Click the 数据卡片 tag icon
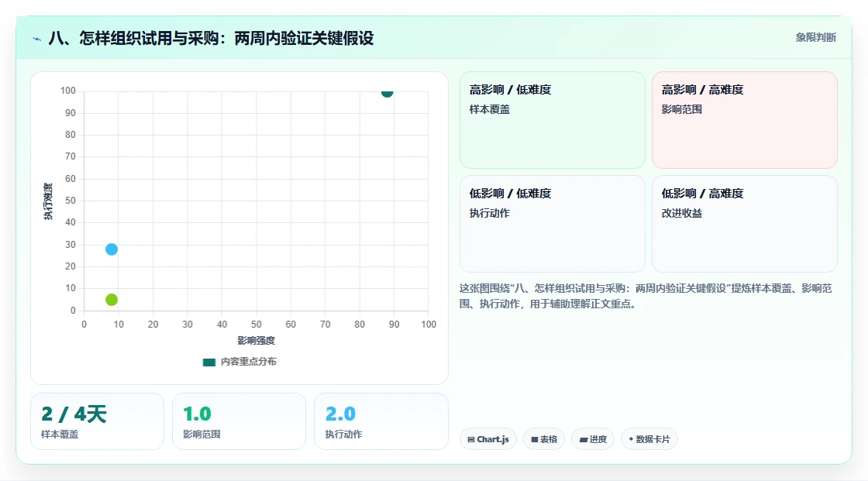The width and height of the screenshot is (868, 481). click(631, 439)
